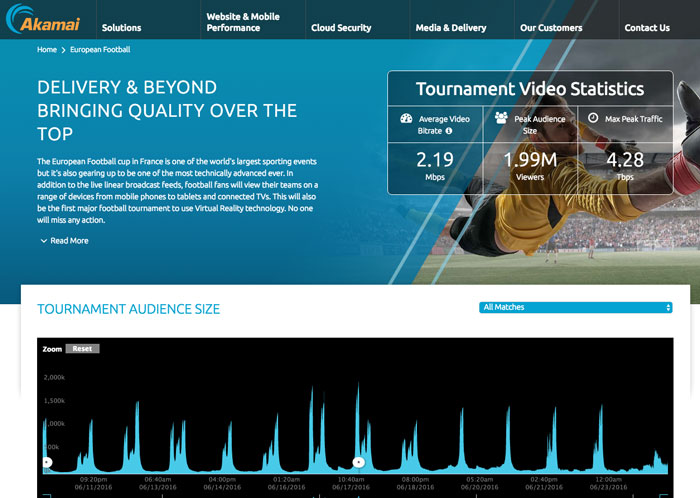The width and height of the screenshot is (700, 498).
Task: Click the info icon beside Bitrate
Action: [x=449, y=131]
